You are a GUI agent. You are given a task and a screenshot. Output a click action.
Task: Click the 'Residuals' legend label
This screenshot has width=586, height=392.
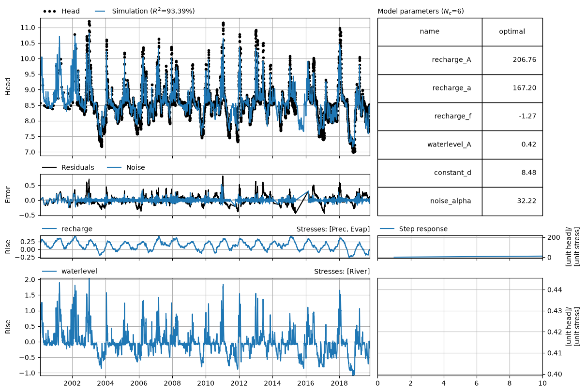pyautogui.click(x=77, y=168)
